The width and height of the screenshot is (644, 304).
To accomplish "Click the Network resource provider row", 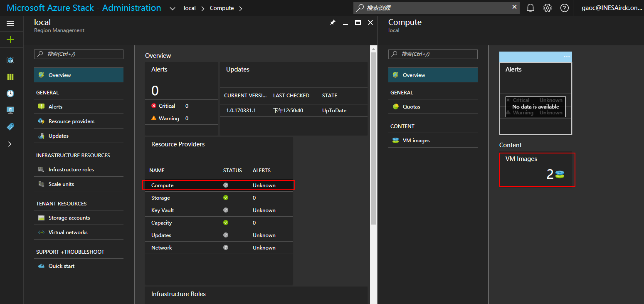I will [219, 247].
